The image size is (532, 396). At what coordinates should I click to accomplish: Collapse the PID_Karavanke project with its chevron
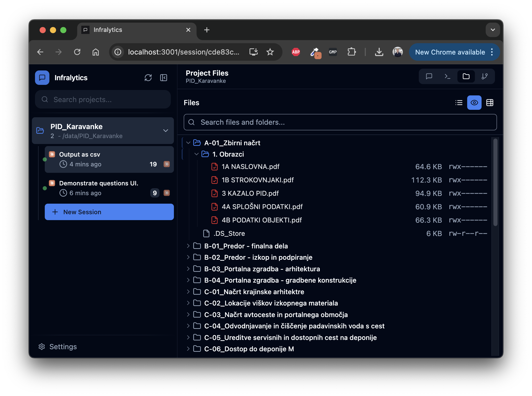[x=165, y=131]
